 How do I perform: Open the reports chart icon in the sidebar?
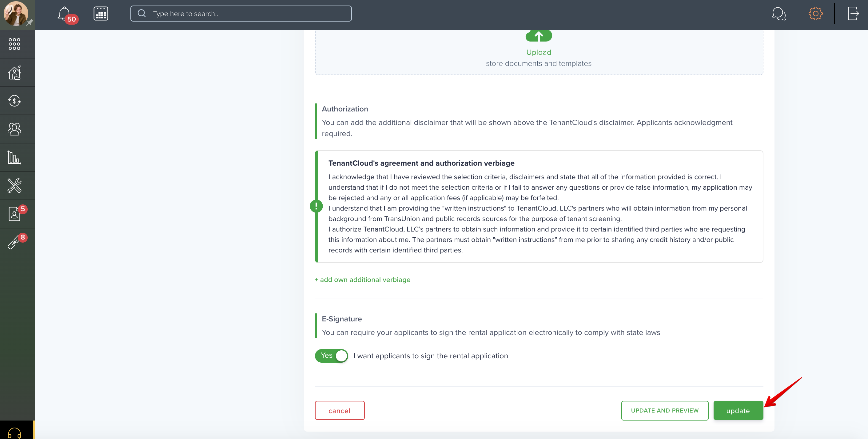pyautogui.click(x=14, y=157)
